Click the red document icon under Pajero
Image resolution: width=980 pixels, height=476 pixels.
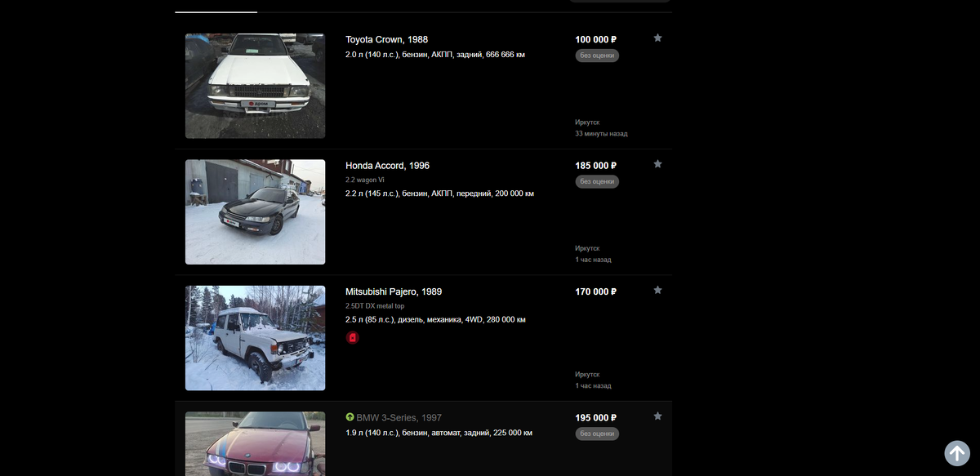pos(353,337)
